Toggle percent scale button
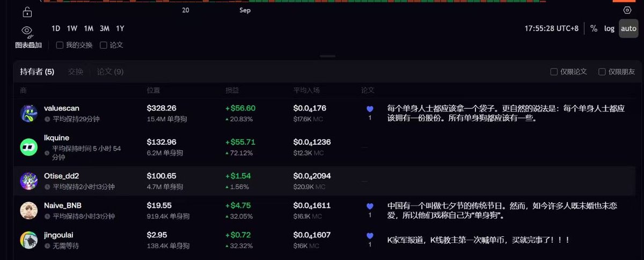This screenshot has height=260, width=644. click(594, 28)
